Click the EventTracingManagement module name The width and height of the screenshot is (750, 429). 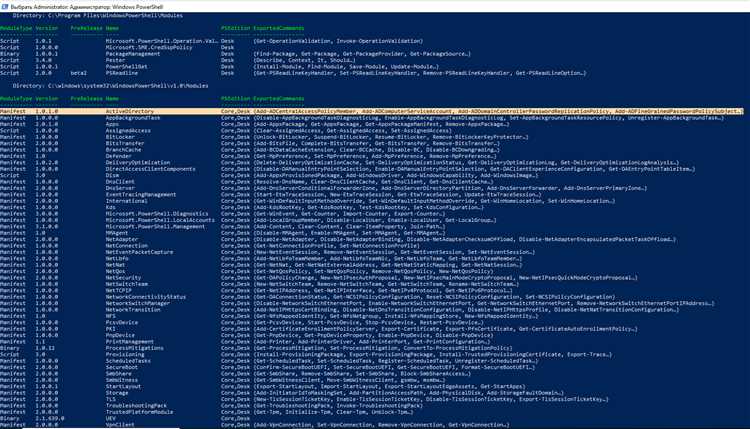[x=141, y=195]
